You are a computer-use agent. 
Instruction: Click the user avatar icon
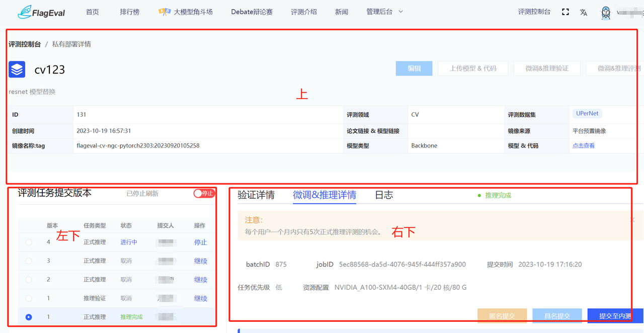pos(606,13)
